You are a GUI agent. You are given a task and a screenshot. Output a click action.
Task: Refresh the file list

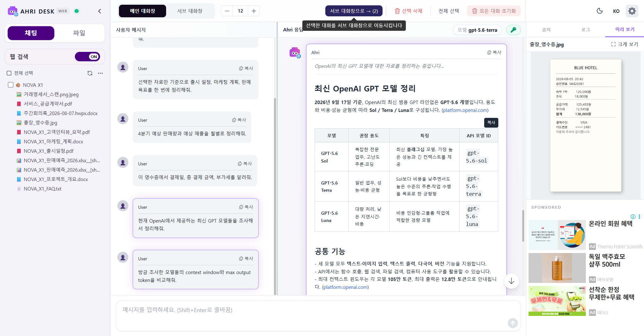click(90, 73)
